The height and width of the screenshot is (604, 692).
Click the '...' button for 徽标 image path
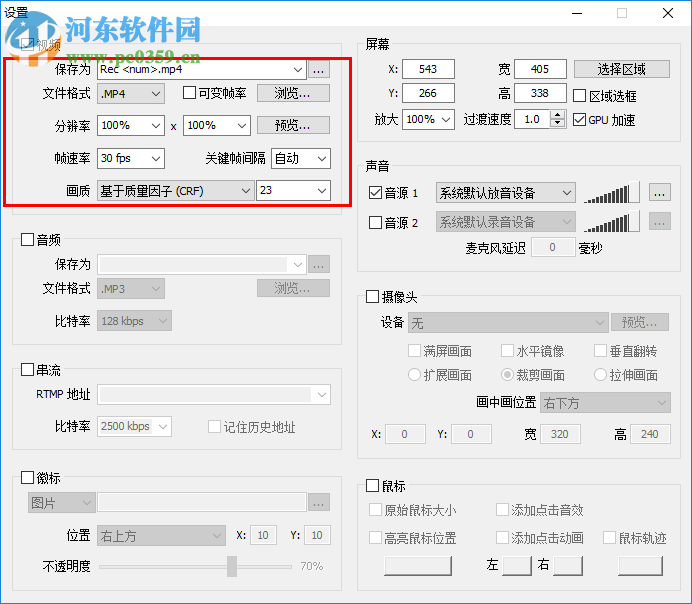click(x=319, y=503)
